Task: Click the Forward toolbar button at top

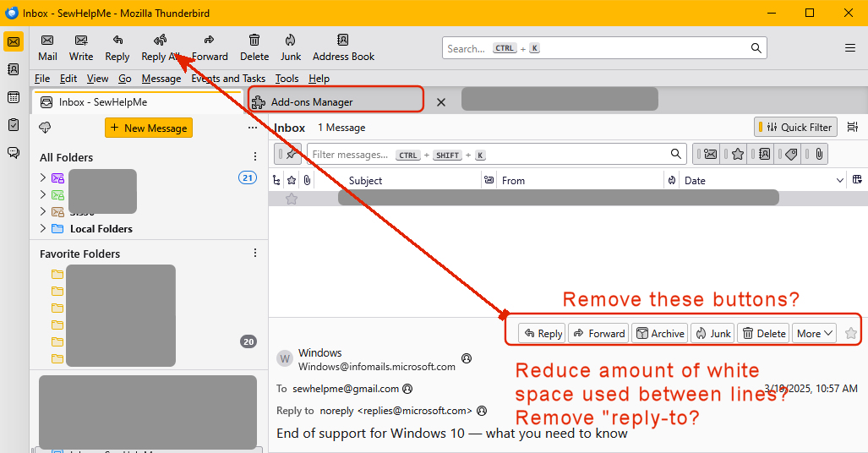Action: (210, 47)
